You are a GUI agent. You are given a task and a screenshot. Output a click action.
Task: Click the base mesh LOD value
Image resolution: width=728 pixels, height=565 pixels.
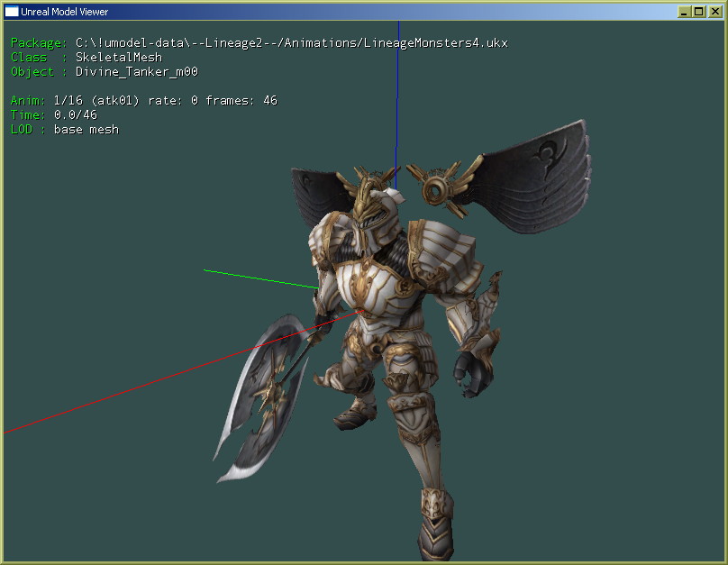pos(86,130)
